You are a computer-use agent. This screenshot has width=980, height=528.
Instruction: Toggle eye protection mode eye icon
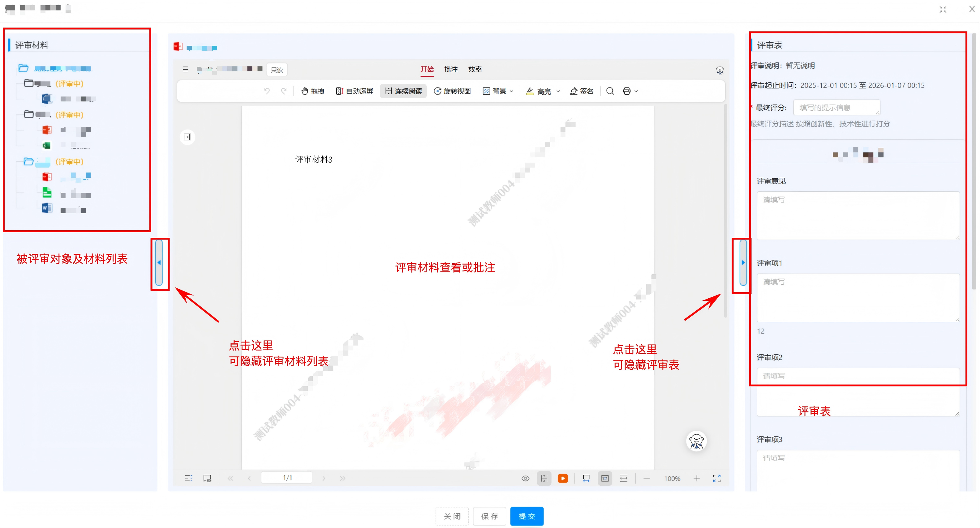525,478
